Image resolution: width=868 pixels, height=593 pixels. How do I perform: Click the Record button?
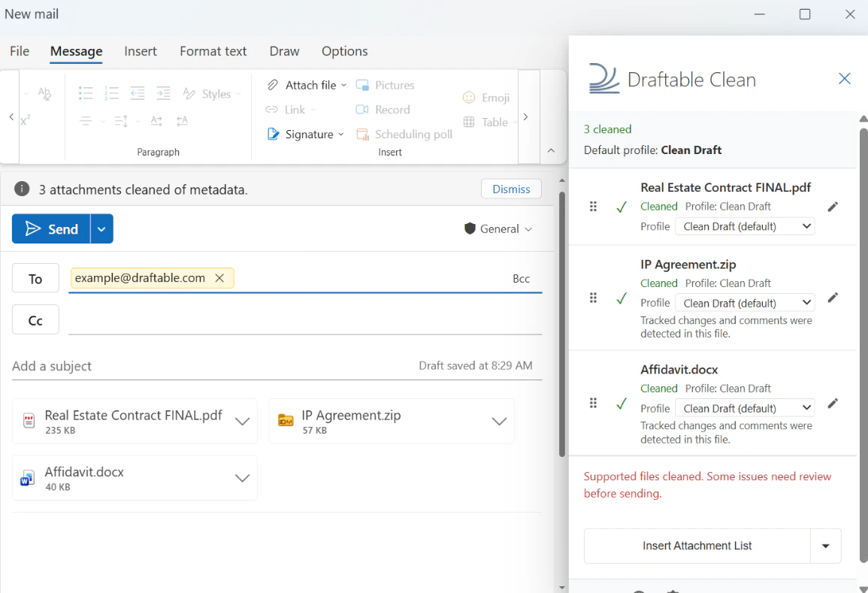(383, 110)
